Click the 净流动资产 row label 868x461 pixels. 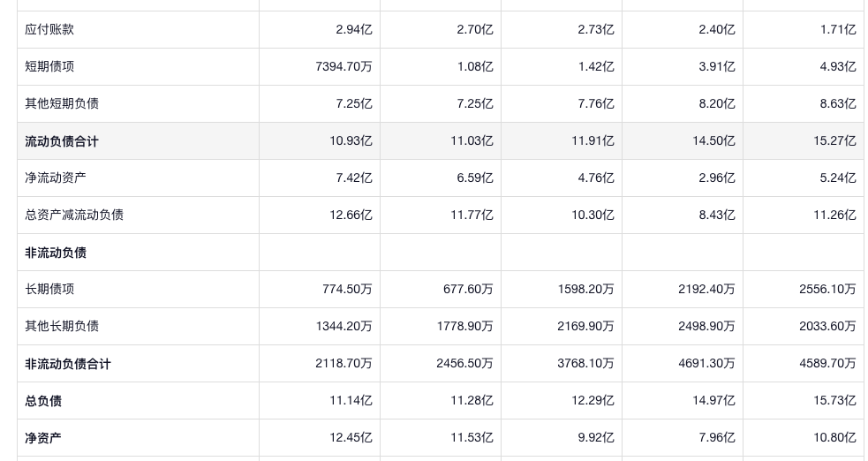tap(56, 178)
